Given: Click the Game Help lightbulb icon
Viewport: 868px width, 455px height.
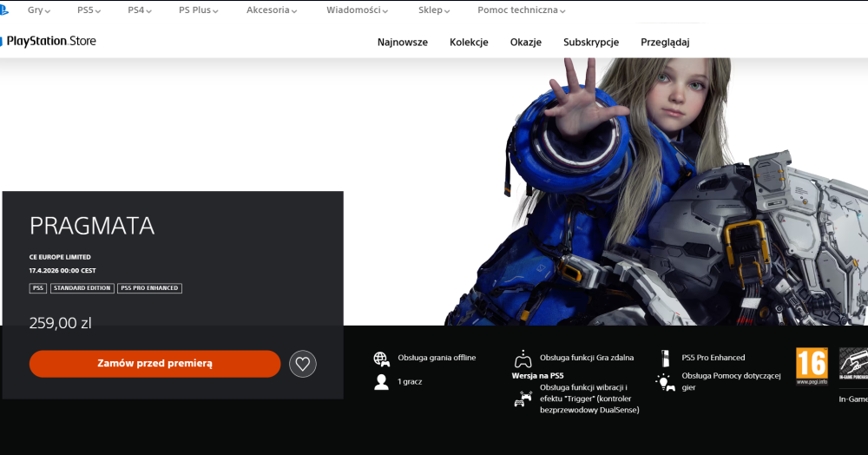Looking at the screenshot, I should pos(665,381).
